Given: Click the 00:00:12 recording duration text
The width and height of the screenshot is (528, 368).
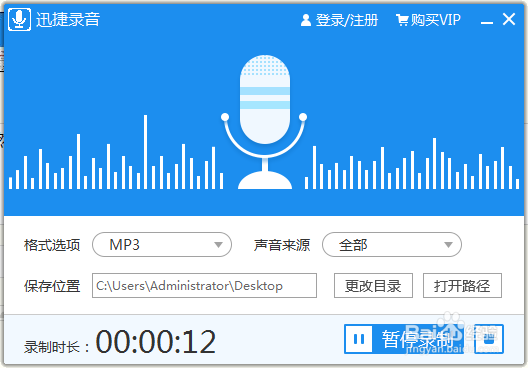Looking at the screenshot, I should [x=156, y=342].
